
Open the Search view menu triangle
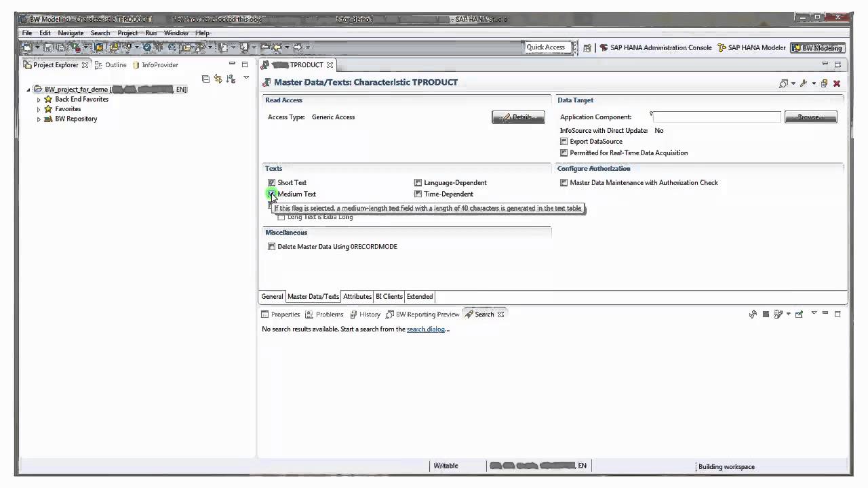tap(814, 312)
